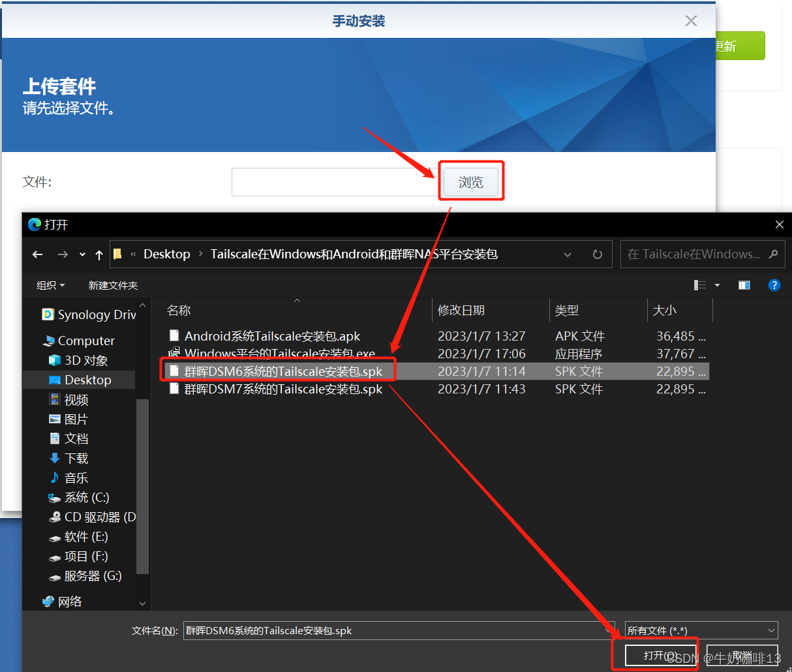Open the 所有文件 (*.*) filter dropdown

701,630
